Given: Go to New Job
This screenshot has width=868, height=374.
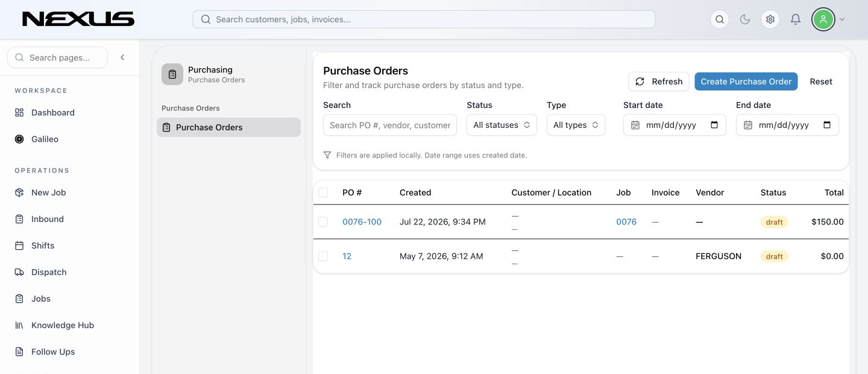Looking at the screenshot, I should pyautogui.click(x=48, y=192).
